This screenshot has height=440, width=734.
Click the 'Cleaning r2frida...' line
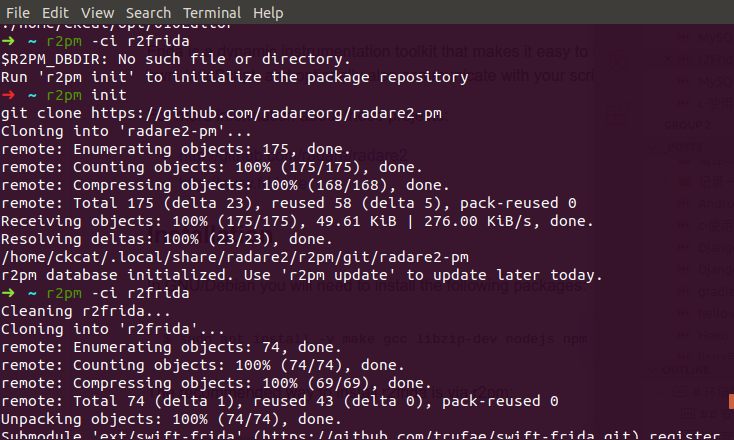coord(75,310)
